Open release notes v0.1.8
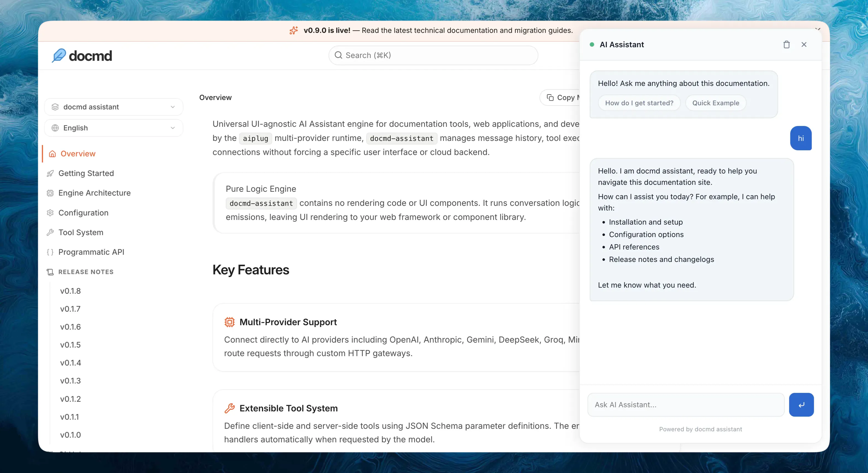Image resolution: width=868 pixels, height=473 pixels. click(70, 291)
